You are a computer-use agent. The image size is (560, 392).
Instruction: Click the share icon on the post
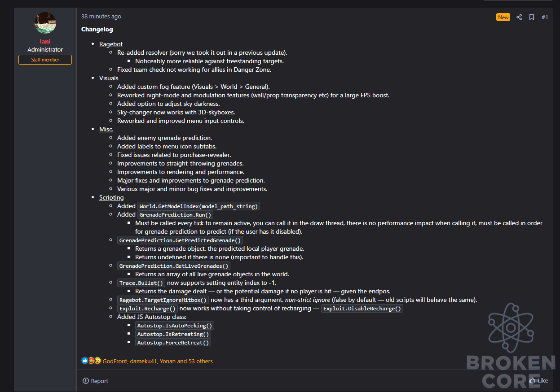(x=519, y=17)
